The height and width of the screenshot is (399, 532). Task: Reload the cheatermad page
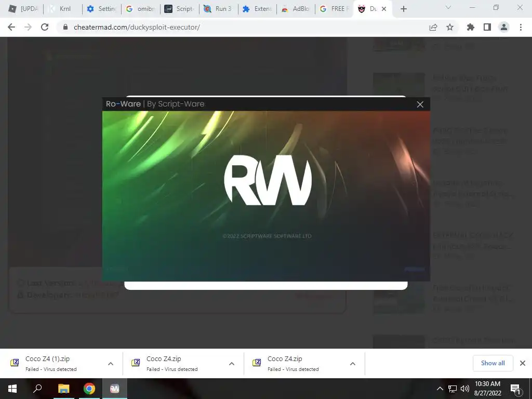(x=45, y=27)
